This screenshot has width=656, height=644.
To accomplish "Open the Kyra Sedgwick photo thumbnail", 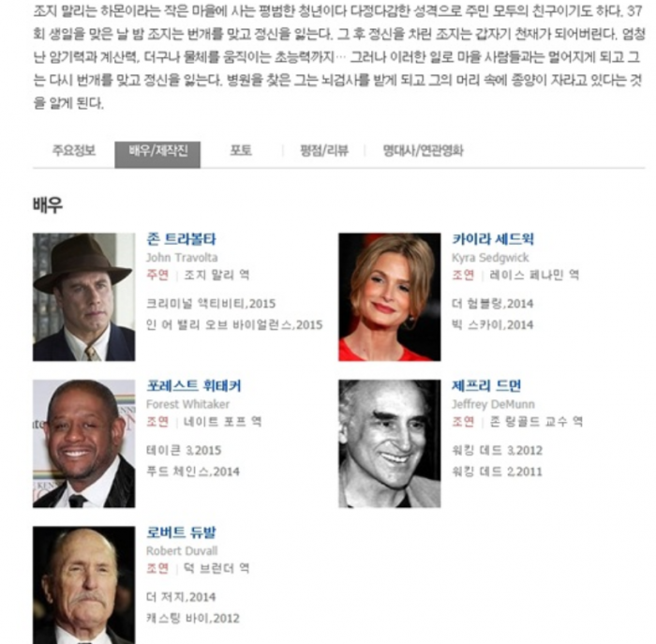I will (x=390, y=297).
